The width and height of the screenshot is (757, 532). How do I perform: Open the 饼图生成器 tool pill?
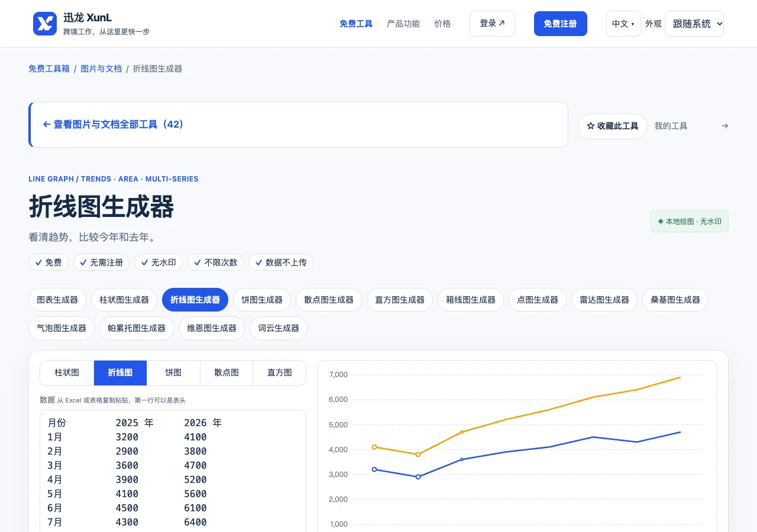pos(262,300)
